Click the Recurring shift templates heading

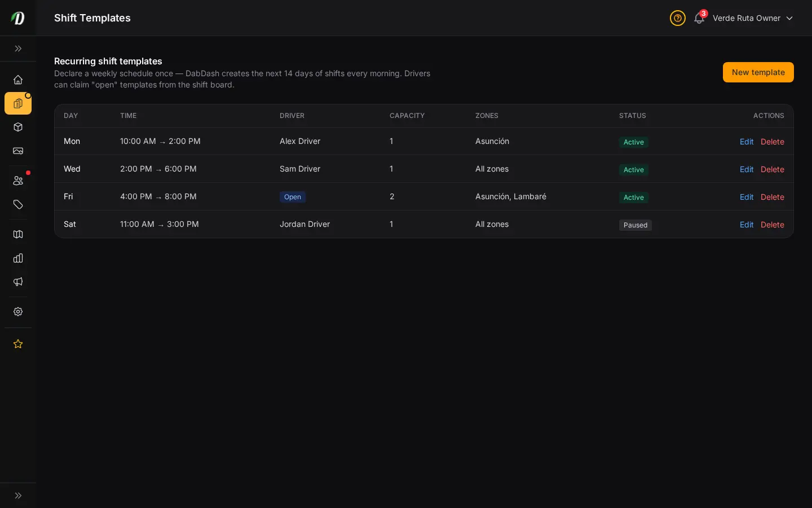tap(108, 61)
